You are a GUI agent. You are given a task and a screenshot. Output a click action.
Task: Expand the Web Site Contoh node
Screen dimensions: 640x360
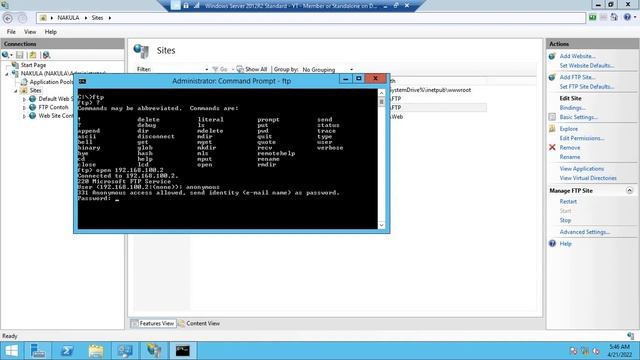pyautogui.click(x=24, y=116)
